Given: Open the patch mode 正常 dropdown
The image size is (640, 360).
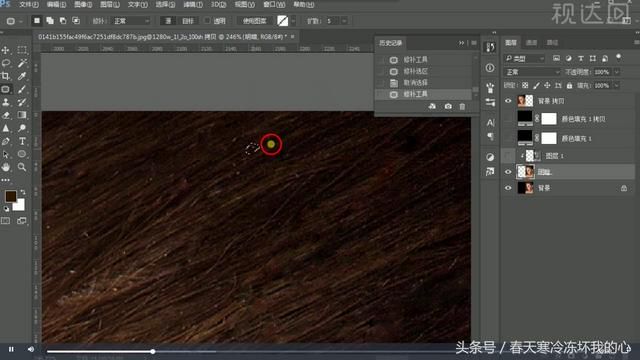Looking at the screenshot, I should point(131,20).
